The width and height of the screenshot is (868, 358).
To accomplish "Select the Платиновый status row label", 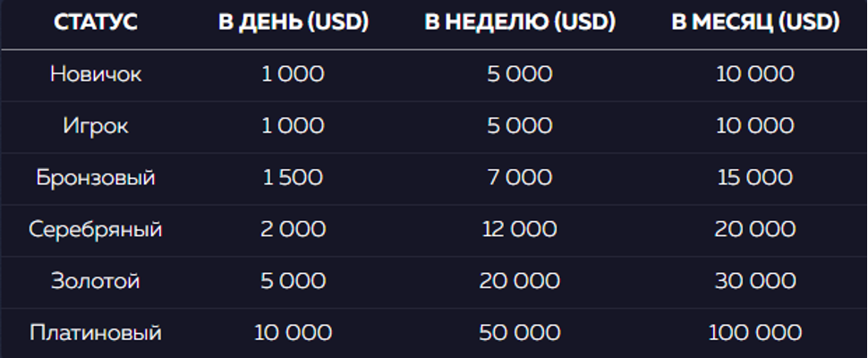I will click(x=96, y=333).
